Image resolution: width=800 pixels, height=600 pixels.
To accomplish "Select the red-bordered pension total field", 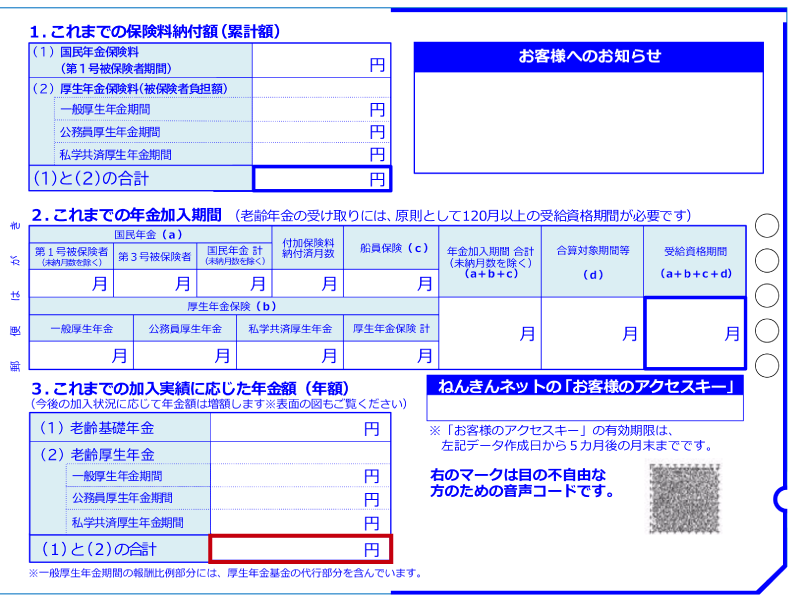I will [300, 548].
